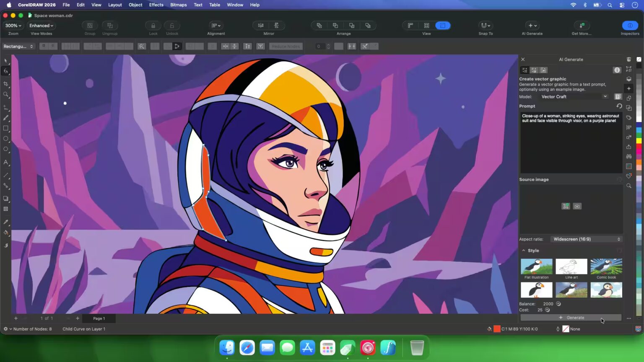Select the Shape (node edit) tool
The image size is (644, 362).
point(6,71)
